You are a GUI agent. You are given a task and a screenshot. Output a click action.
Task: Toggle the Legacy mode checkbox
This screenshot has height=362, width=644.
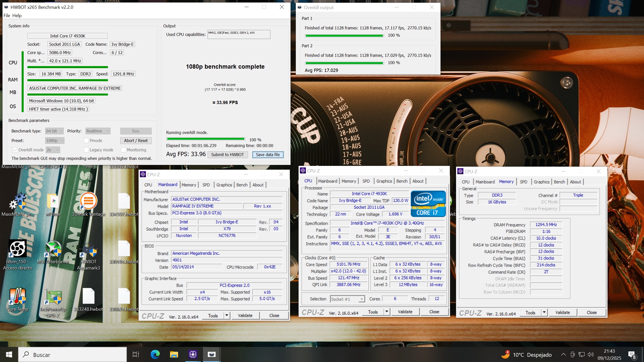pyautogui.click(x=86, y=150)
